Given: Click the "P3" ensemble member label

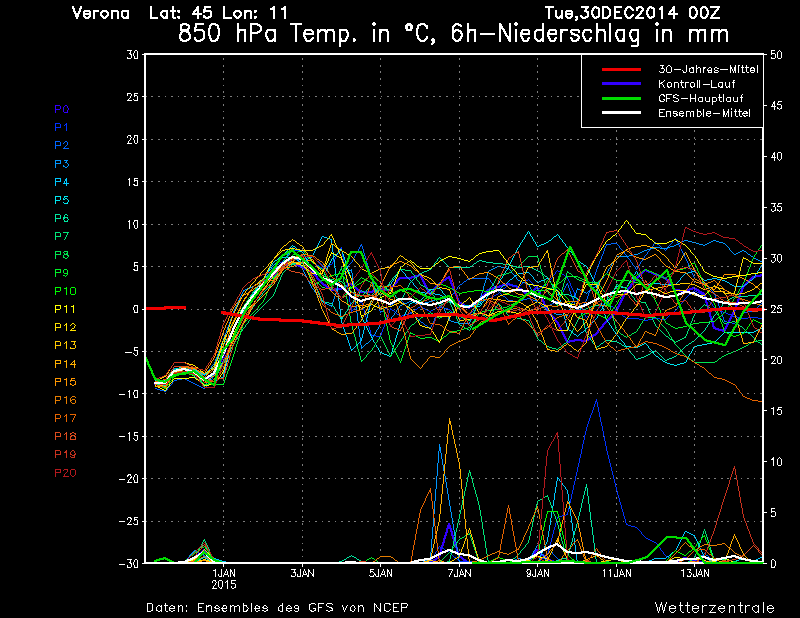Looking at the screenshot, I should click(x=62, y=164).
